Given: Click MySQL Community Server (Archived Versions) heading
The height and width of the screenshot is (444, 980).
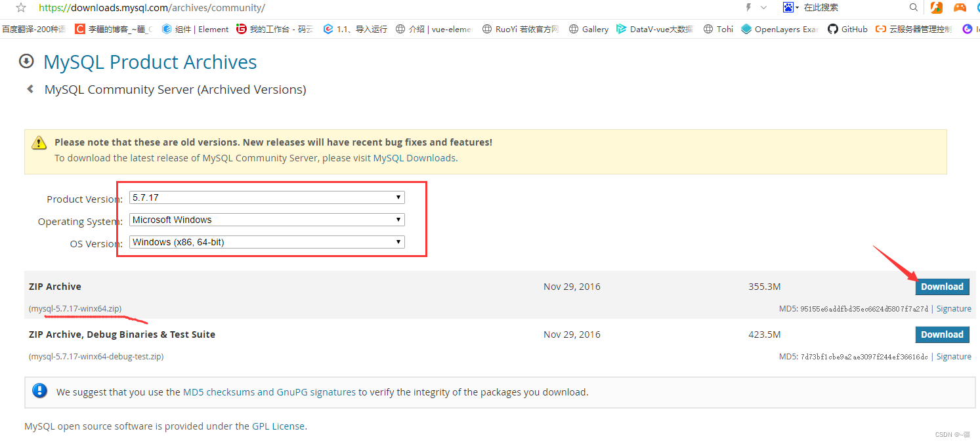Looking at the screenshot, I should tap(175, 89).
